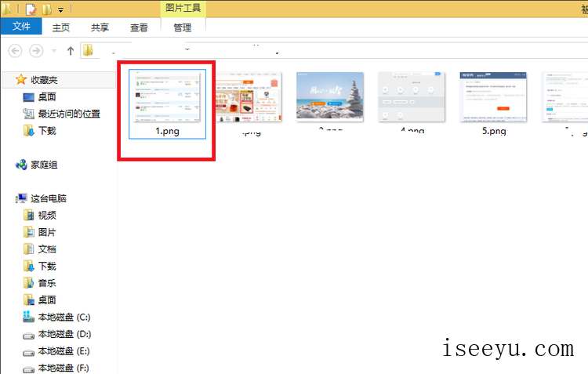Select the 5.png thumbnail
Viewport: 588px width, 374px height.
[493, 96]
